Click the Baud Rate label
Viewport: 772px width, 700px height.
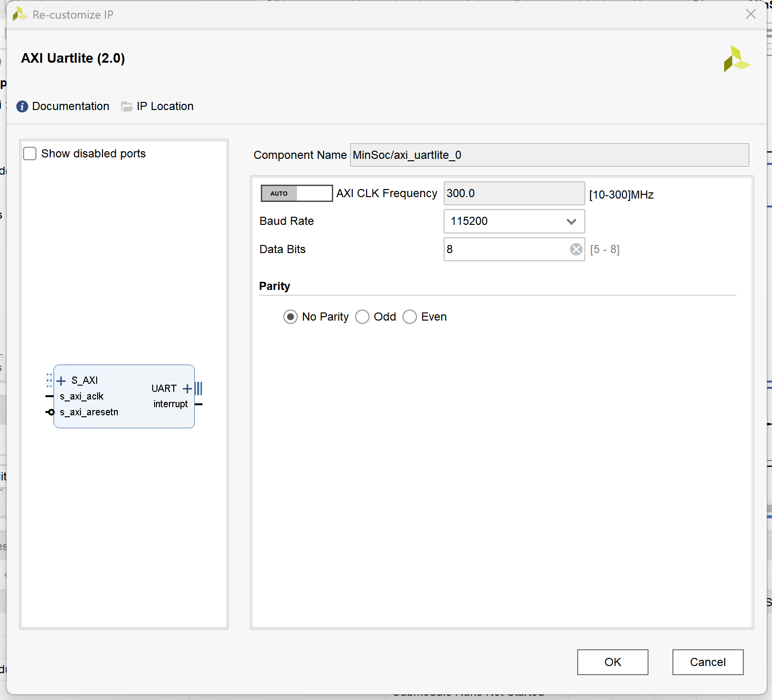click(287, 221)
